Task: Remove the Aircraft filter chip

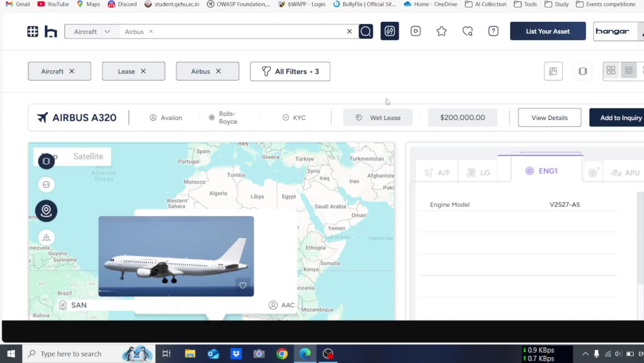Action: tap(72, 71)
